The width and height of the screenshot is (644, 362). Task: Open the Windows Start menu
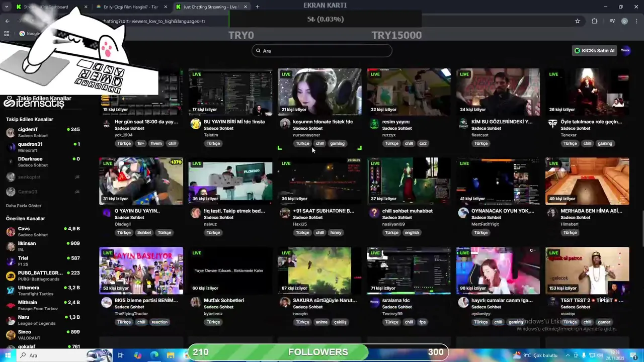click(7, 355)
